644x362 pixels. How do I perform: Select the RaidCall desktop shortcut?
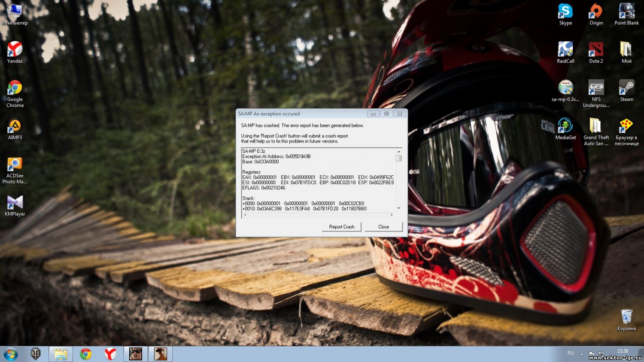point(565,52)
